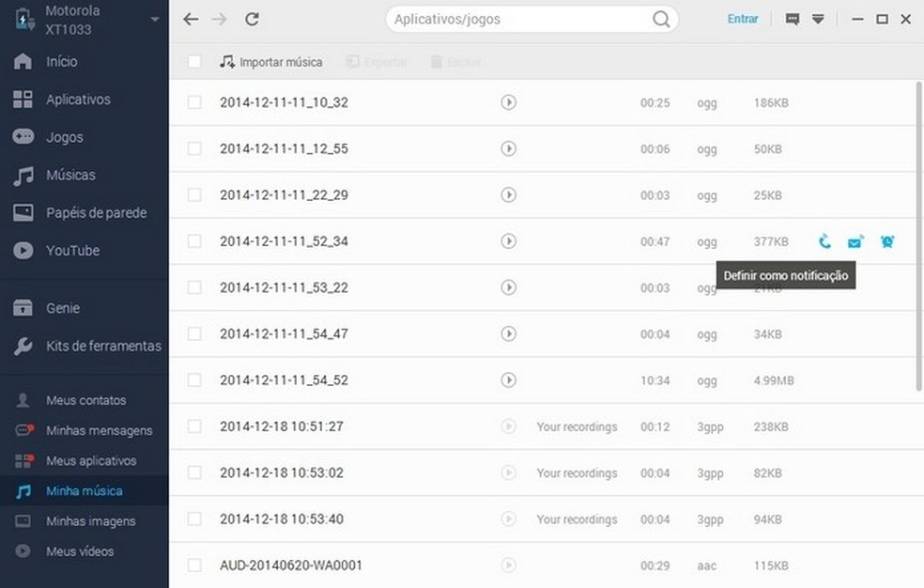The height and width of the screenshot is (588, 924).
Task: Click the search magnifier icon
Action: (661, 20)
